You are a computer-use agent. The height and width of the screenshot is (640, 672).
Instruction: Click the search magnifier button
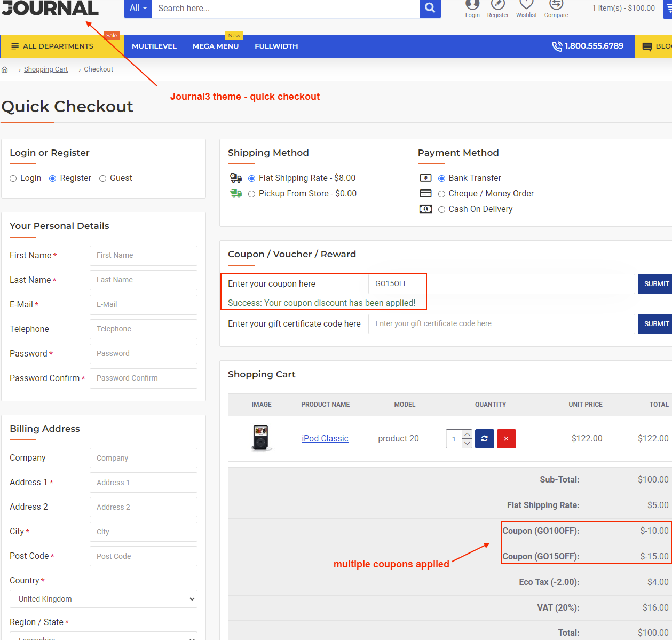[x=430, y=8]
